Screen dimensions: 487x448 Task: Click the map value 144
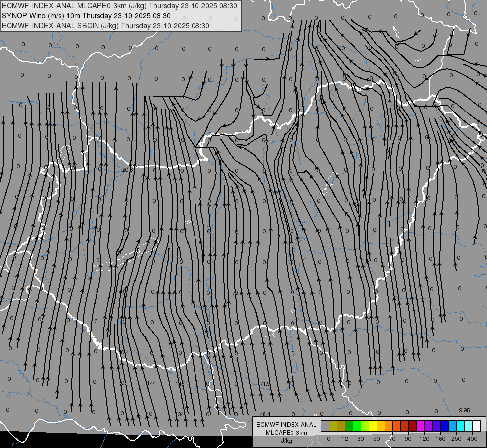(151, 383)
